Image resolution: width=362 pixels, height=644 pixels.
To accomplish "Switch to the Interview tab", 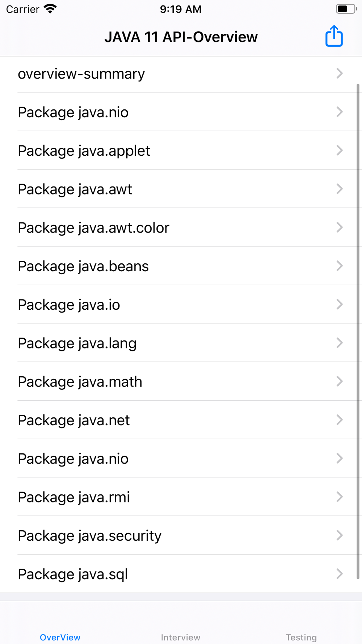I will pyautogui.click(x=181, y=637).
